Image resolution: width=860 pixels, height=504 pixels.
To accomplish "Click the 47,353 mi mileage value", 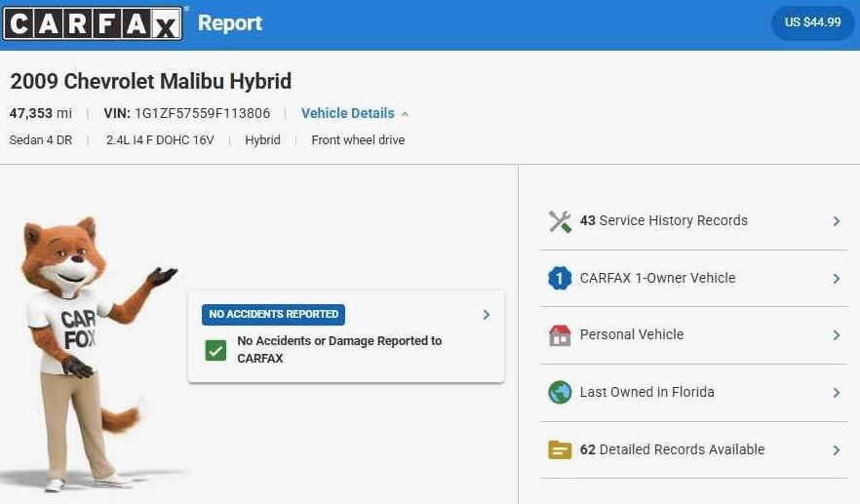I will (x=41, y=113).
